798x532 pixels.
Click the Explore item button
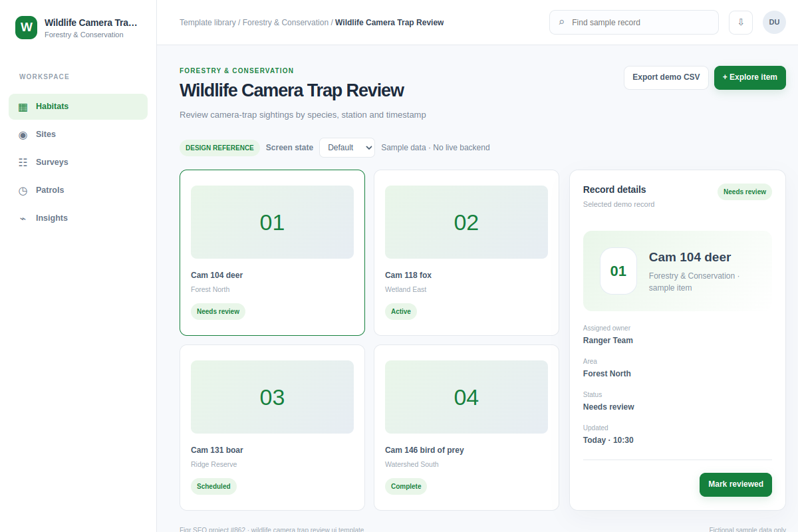click(750, 77)
